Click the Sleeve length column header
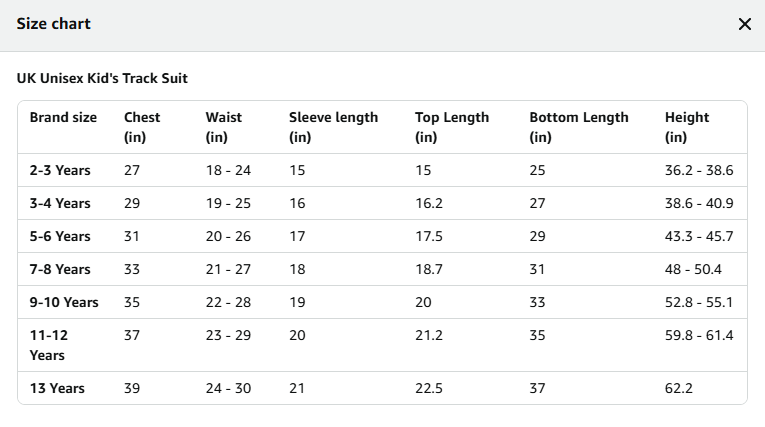This screenshot has width=765, height=427. (333, 127)
